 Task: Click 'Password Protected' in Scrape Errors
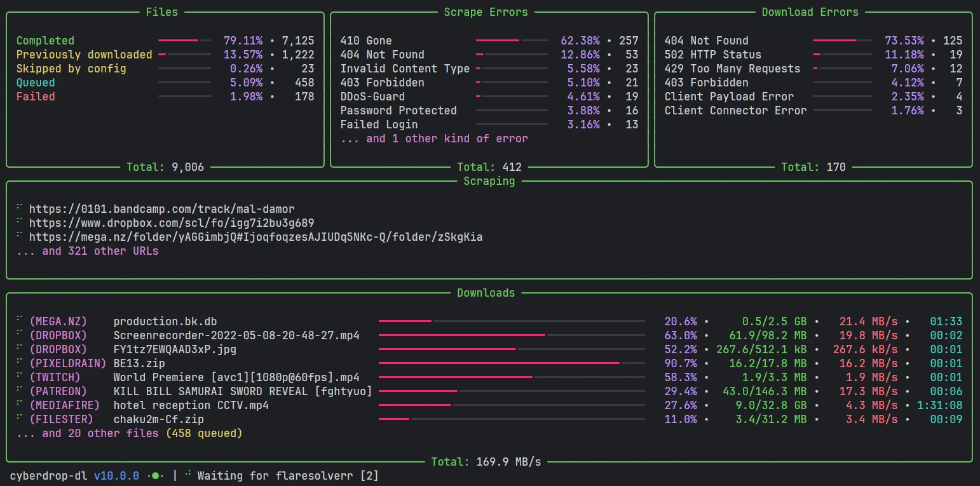click(x=398, y=111)
